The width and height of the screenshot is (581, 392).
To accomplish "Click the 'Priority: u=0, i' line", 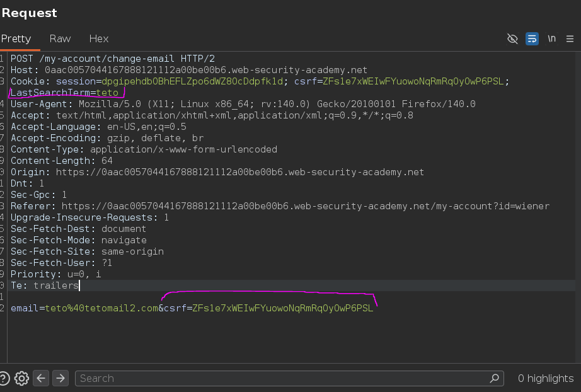I will 55,274.
